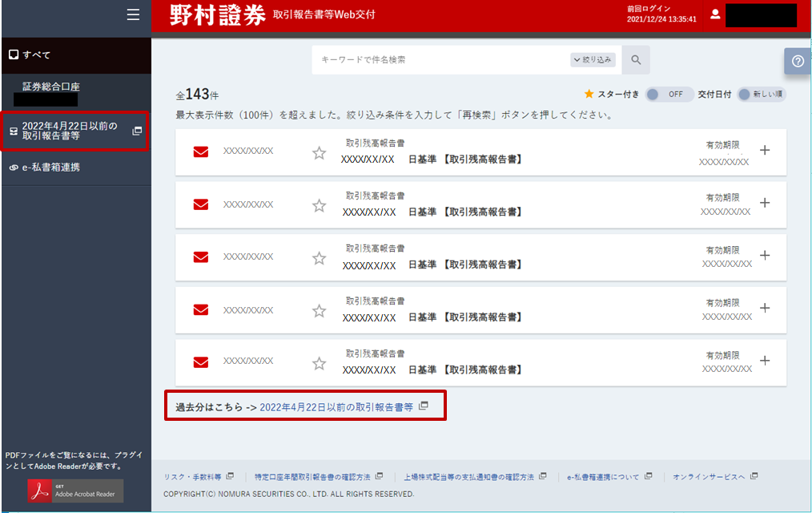Click the 全143件 result count text
812x513 pixels.
click(197, 95)
